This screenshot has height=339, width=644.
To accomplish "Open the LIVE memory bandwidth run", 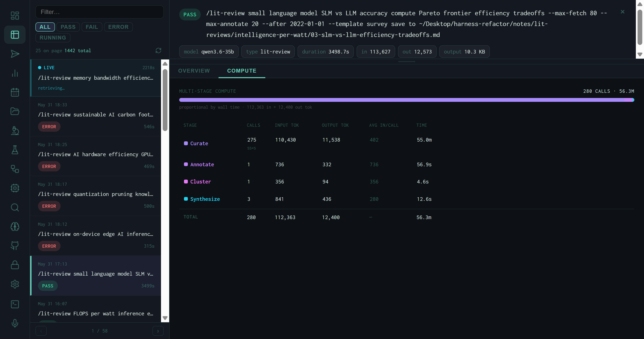I will (96, 78).
